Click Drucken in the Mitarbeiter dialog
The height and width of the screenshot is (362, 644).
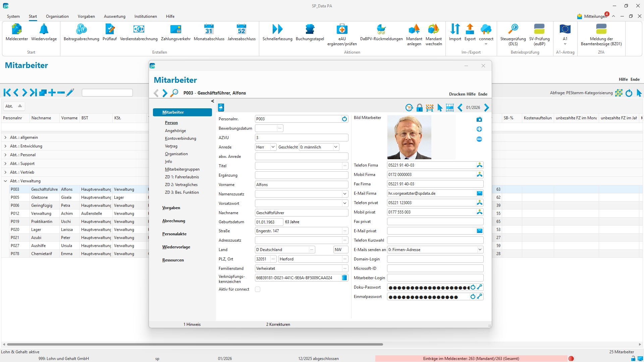457,94
